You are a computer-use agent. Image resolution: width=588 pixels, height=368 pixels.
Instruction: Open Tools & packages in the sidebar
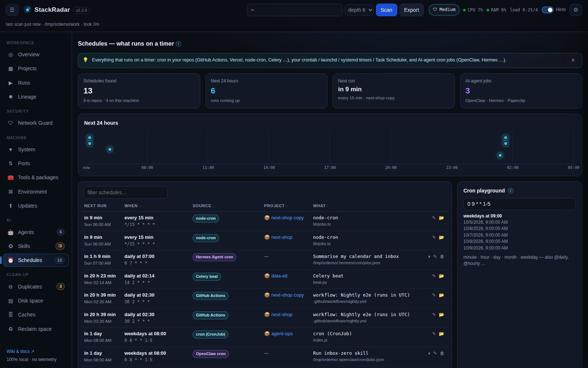36,177
